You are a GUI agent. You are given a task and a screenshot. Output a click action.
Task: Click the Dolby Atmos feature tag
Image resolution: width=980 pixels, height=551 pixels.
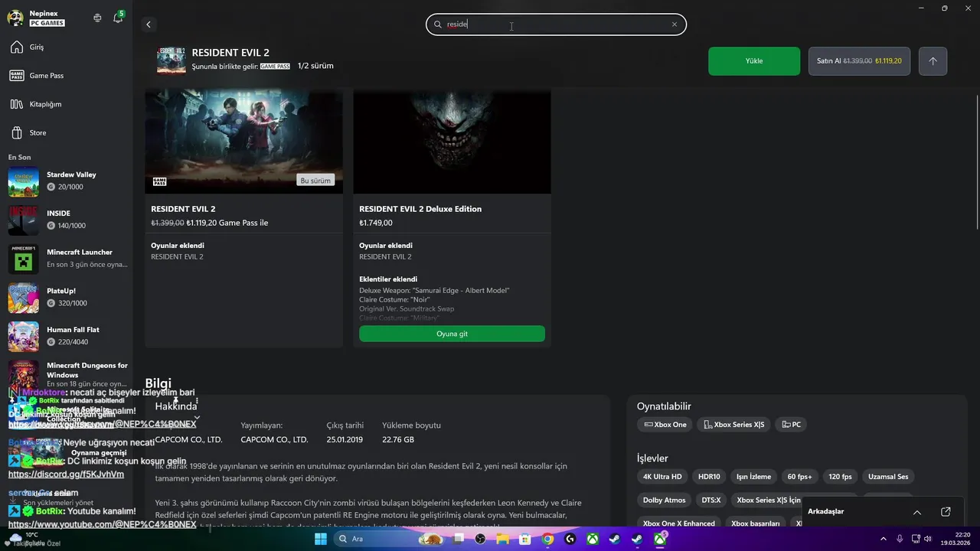pyautogui.click(x=664, y=500)
